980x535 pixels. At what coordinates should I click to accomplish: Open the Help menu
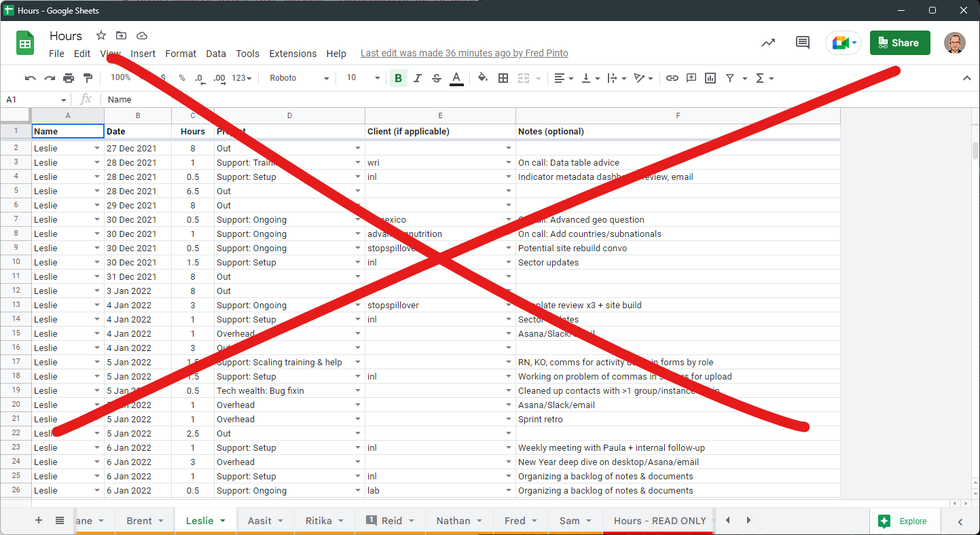(x=336, y=54)
